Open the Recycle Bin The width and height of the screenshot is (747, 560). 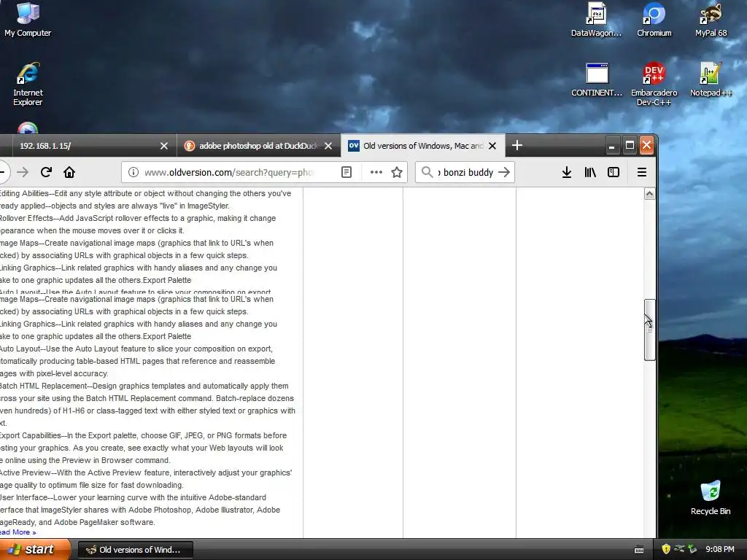pos(711,498)
